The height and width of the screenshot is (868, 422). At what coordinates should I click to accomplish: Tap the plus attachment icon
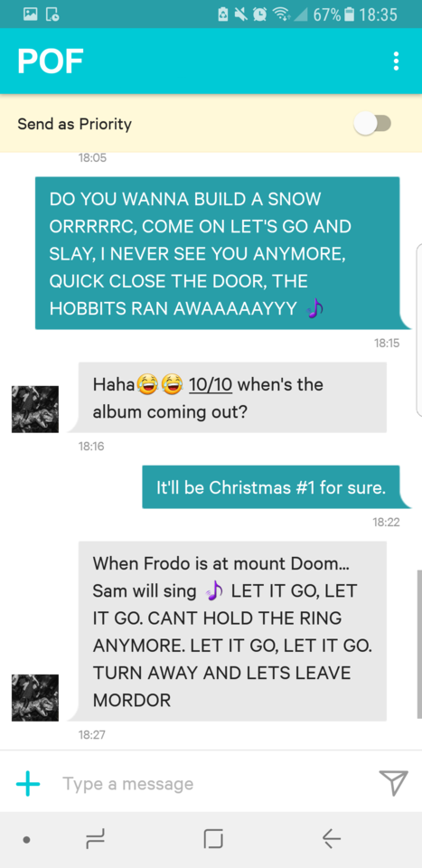28,784
